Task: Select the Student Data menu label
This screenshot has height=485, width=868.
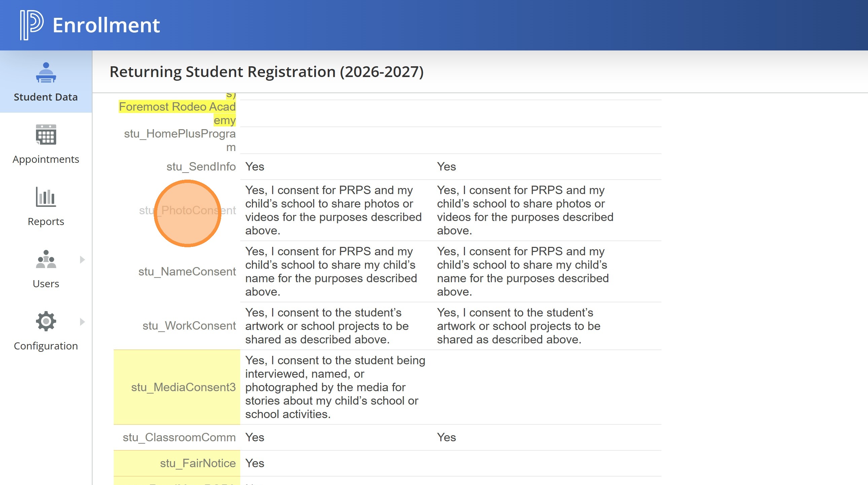Action: point(46,97)
